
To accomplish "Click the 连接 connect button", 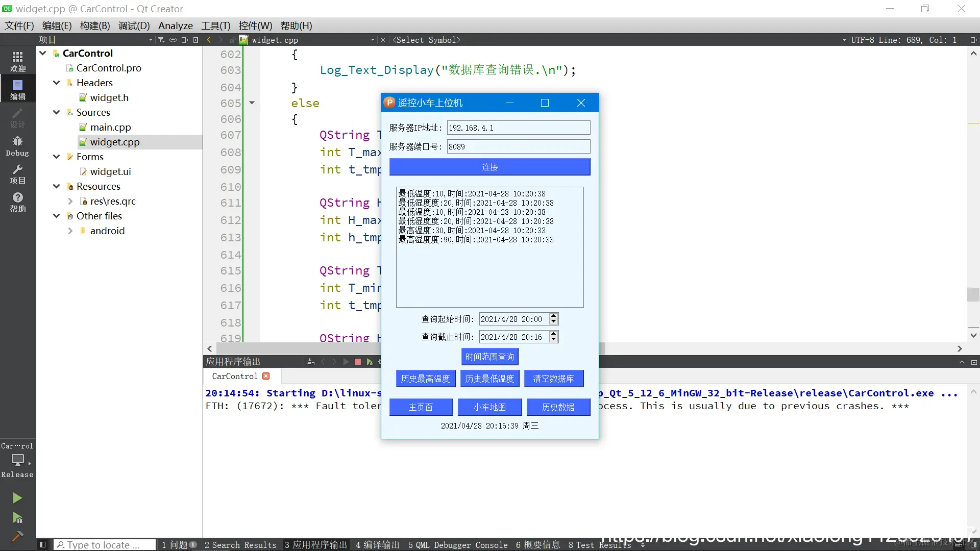I will pyautogui.click(x=489, y=167).
